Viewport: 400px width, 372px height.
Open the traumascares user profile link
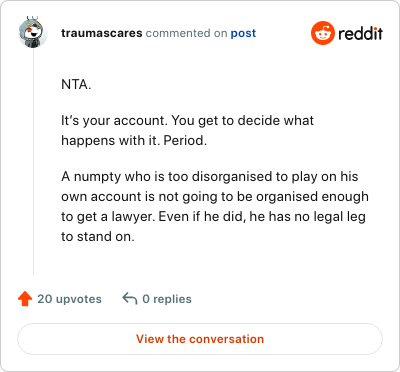102,33
